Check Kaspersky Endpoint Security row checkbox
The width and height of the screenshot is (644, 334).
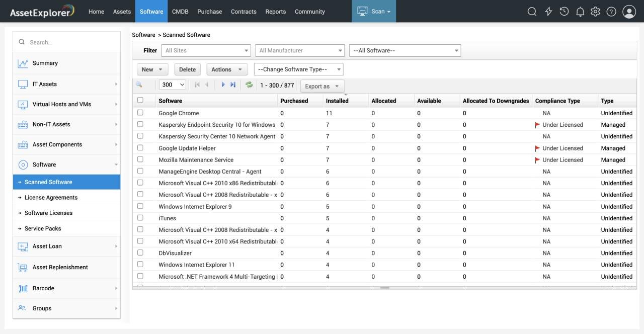click(x=140, y=124)
